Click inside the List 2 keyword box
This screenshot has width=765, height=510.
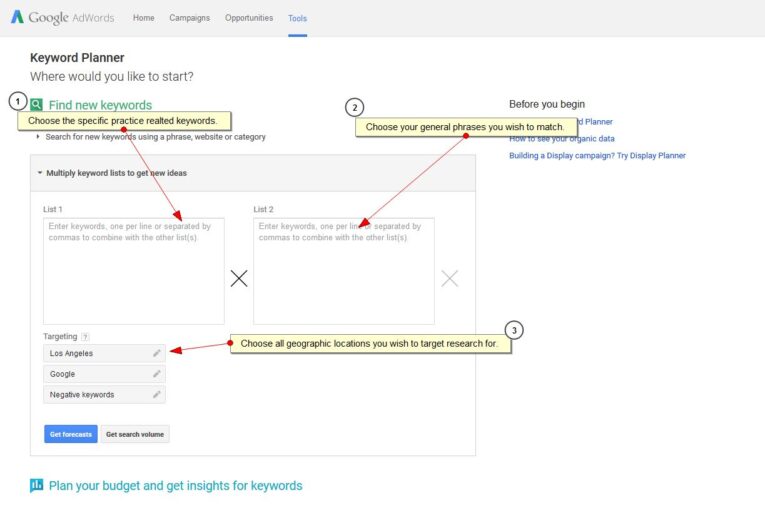coord(344,271)
